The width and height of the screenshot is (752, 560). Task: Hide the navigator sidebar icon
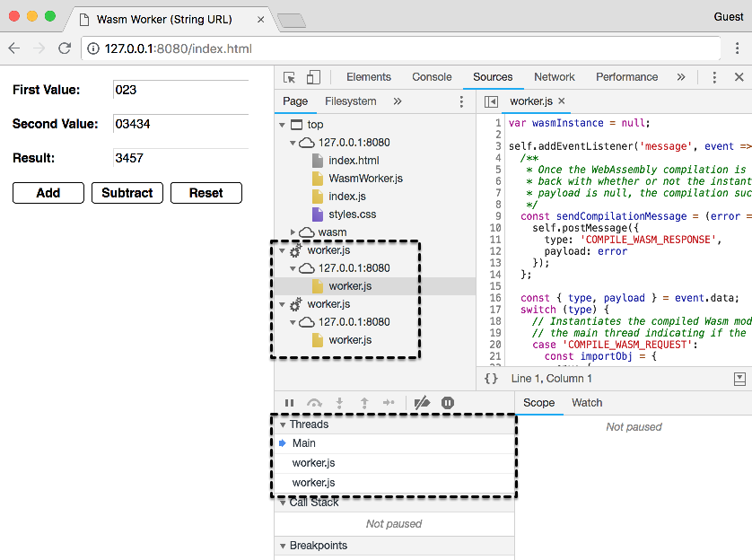click(x=491, y=101)
